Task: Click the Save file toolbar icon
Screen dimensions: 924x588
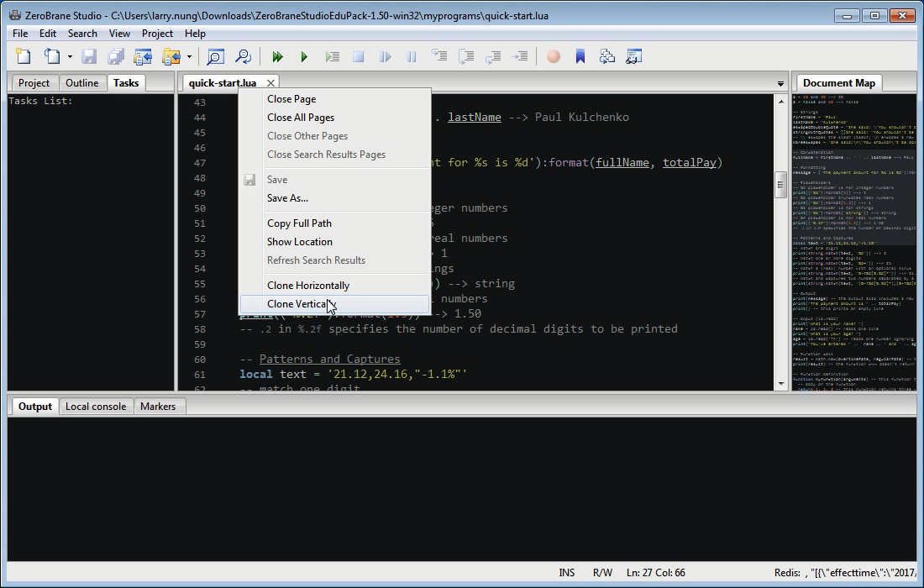Action: (x=89, y=56)
